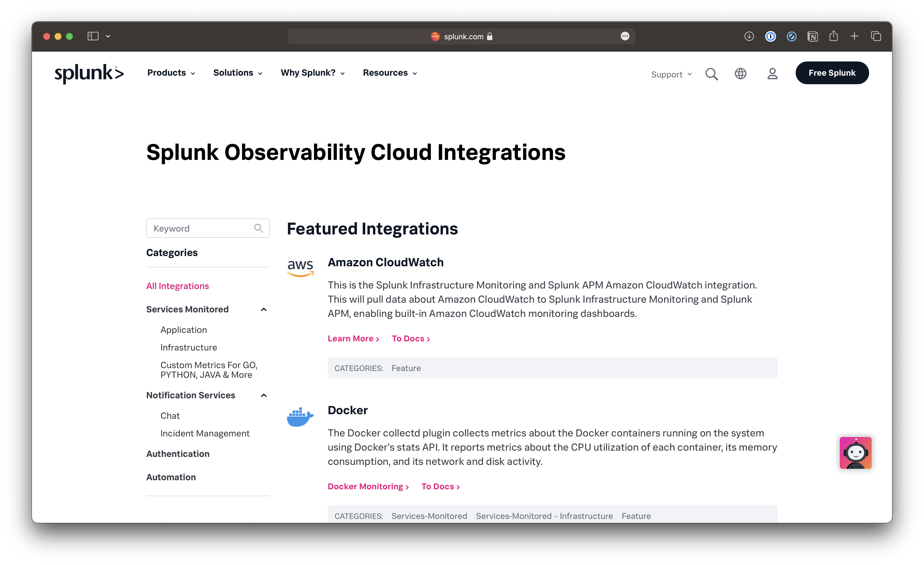This screenshot has height=565, width=924.
Task: Click the keyword field search icon
Action: click(x=258, y=228)
